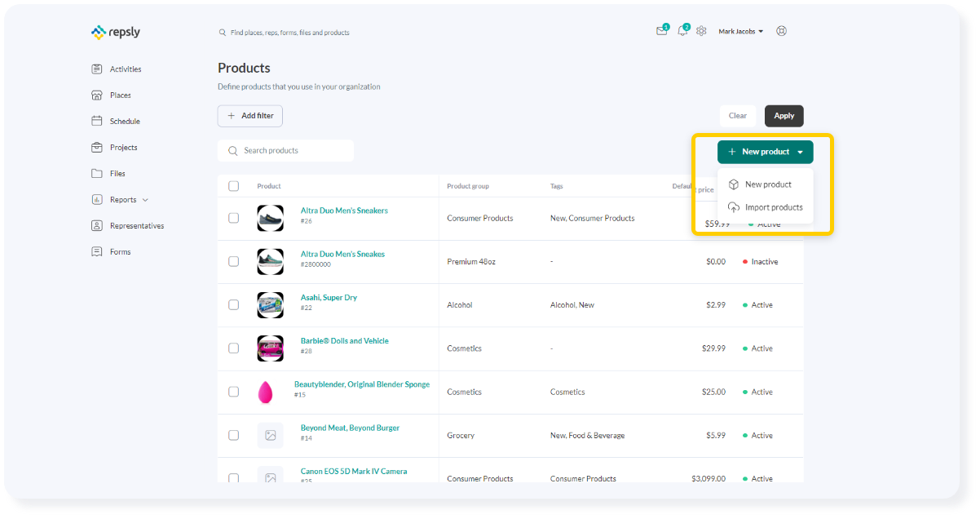Select New product from the dropdown menu
Image resolution: width=980 pixels, height=519 pixels.
768,184
